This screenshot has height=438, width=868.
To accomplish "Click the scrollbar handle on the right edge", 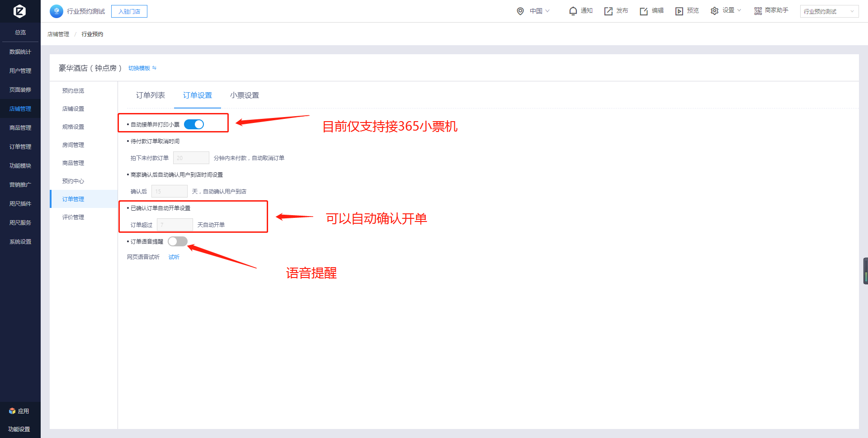I will tap(866, 271).
